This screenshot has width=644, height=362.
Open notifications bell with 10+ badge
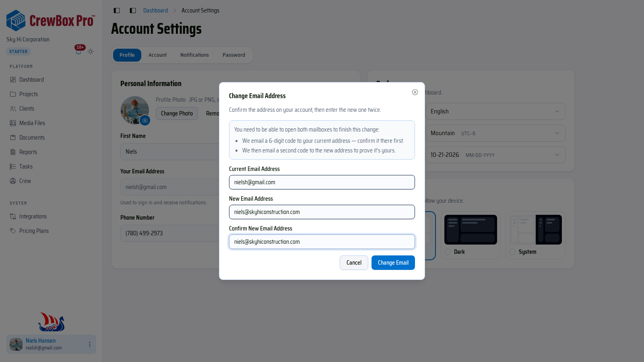tap(78, 51)
